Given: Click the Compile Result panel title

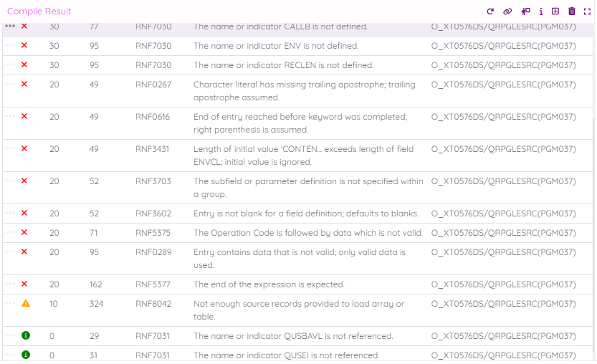Looking at the screenshot, I should click(39, 11).
